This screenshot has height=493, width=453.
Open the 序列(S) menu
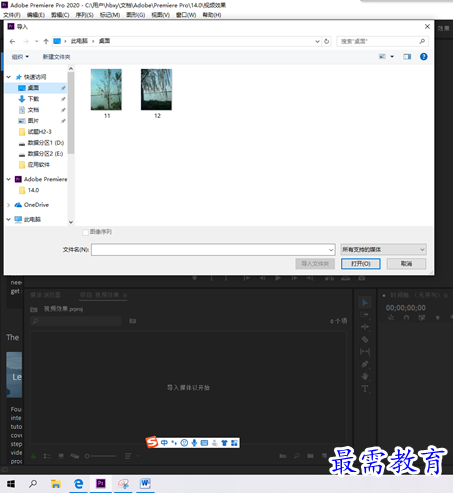(84, 15)
